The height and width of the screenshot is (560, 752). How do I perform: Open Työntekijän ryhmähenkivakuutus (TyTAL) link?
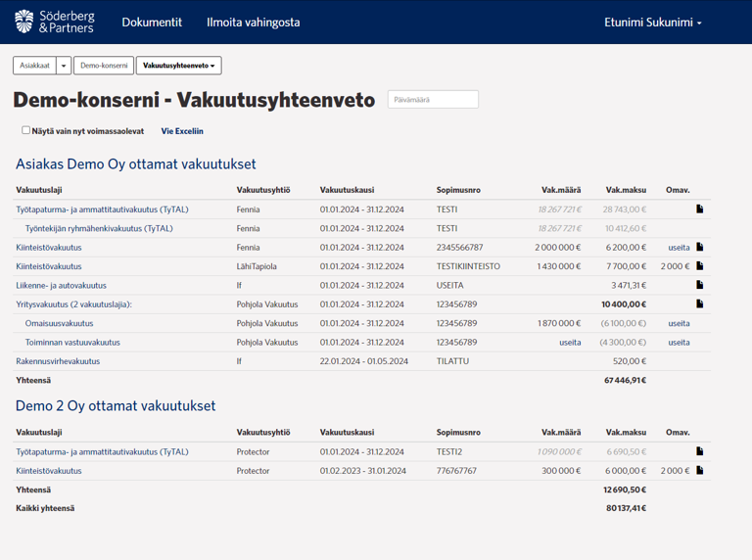click(99, 228)
